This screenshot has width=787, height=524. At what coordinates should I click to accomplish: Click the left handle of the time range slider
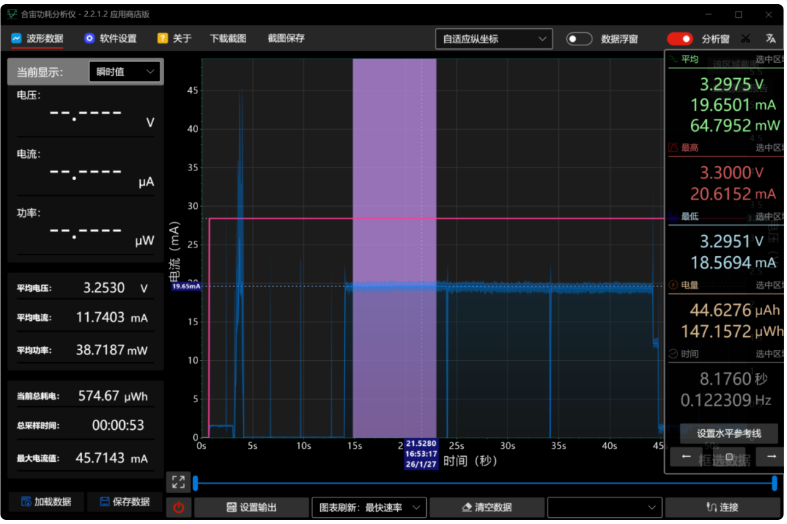pos(196,483)
